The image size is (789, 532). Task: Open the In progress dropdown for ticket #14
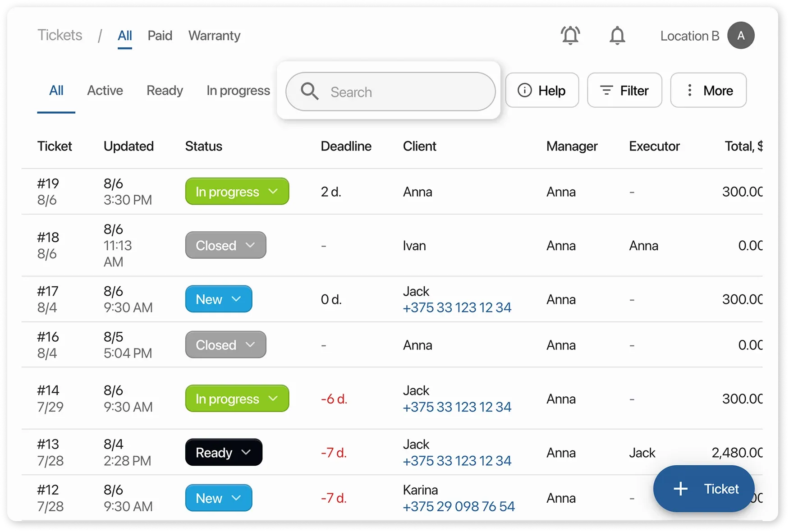[237, 399]
